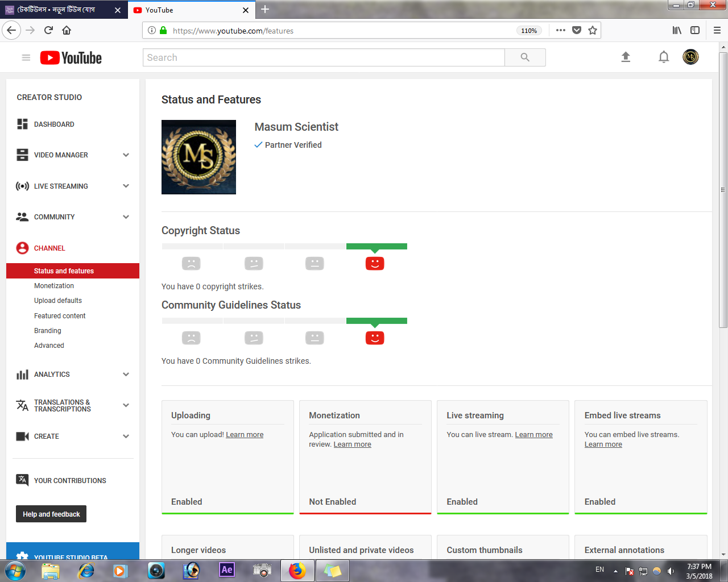Go to Firefox home page
The width and height of the screenshot is (728, 582).
click(x=67, y=30)
